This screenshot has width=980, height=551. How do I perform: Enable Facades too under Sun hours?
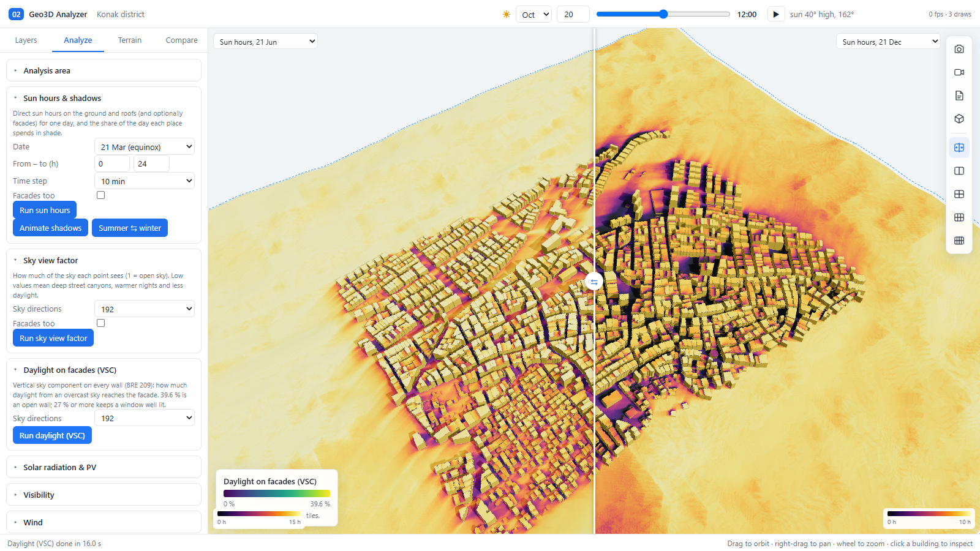coord(101,195)
